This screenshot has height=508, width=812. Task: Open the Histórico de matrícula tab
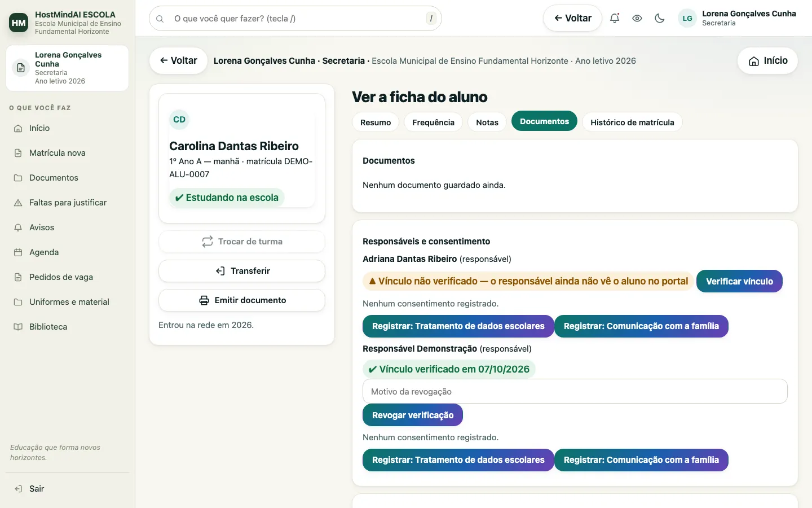click(x=632, y=122)
